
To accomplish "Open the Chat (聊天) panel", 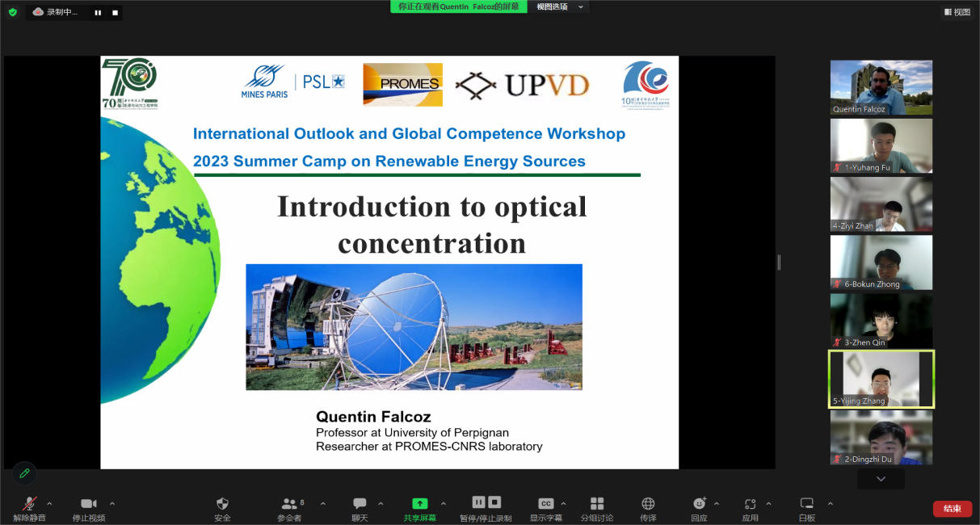I will pyautogui.click(x=360, y=504).
